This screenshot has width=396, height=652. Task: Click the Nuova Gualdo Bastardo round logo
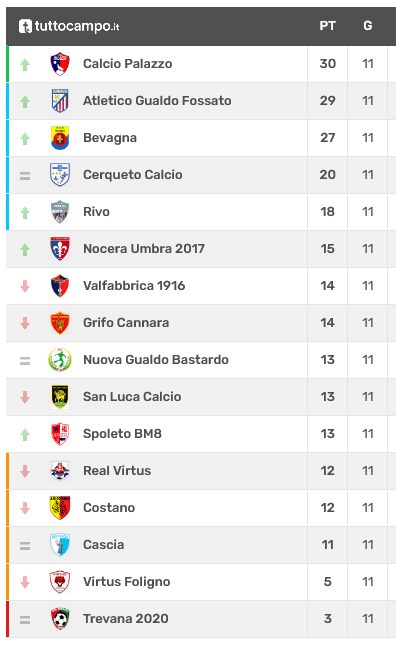(x=60, y=360)
